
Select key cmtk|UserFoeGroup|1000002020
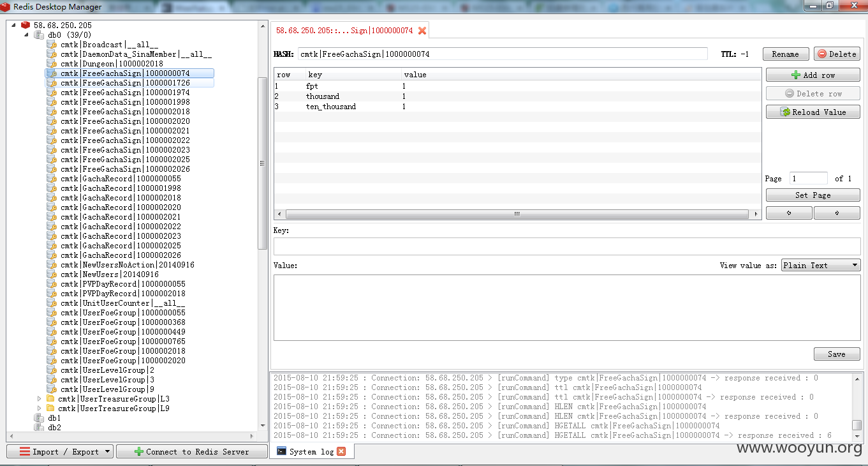point(123,361)
